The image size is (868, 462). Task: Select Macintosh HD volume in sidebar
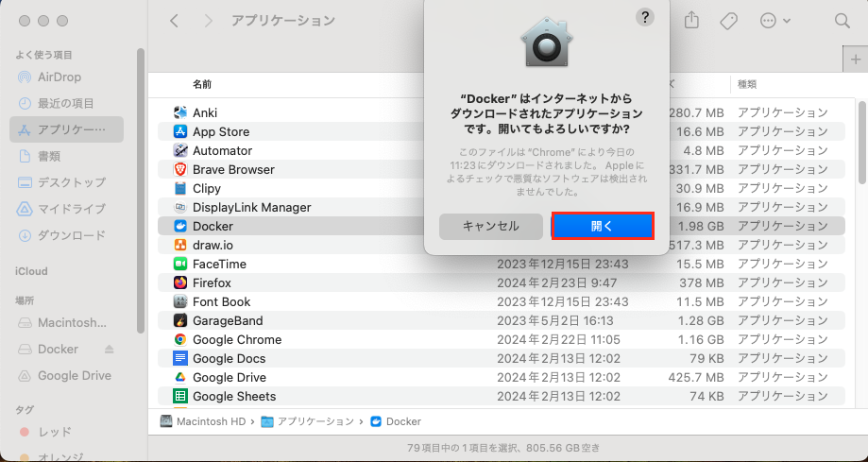point(66,323)
